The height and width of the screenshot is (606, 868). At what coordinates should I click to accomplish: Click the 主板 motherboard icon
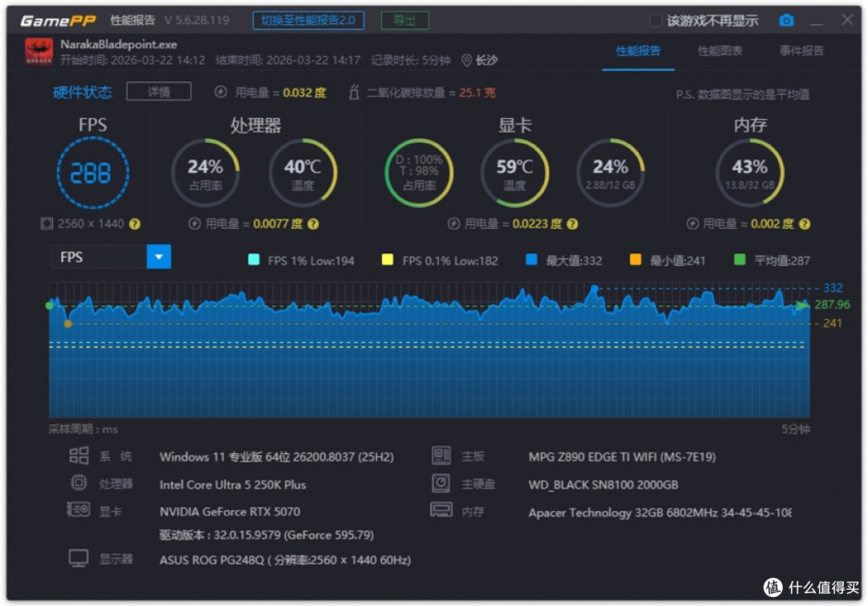tap(441, 456)
